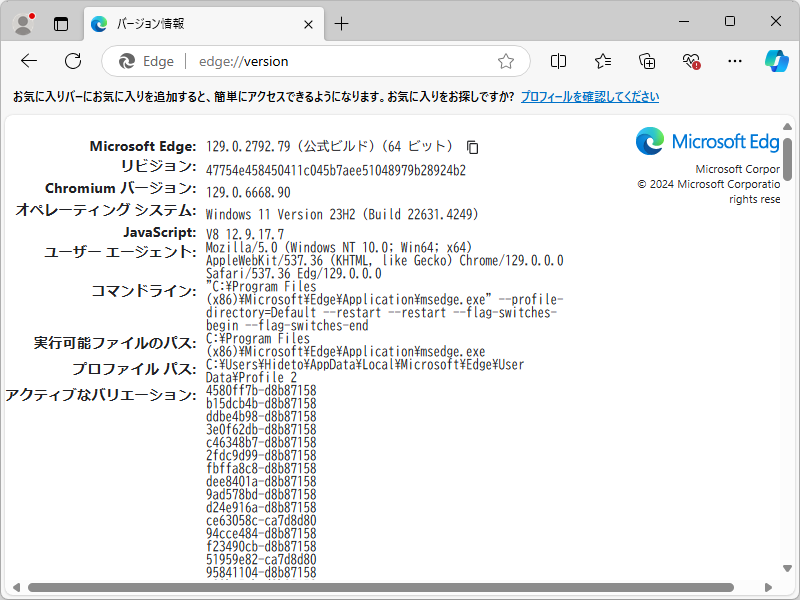
Task: Navigate back with the back arrow
Action: tap(28, 61)
